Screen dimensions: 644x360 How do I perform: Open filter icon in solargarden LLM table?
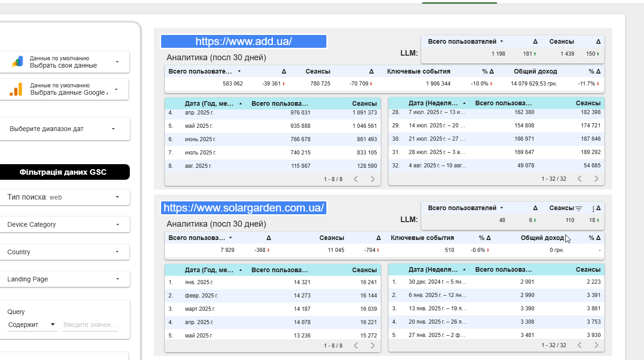coord(579,208)
